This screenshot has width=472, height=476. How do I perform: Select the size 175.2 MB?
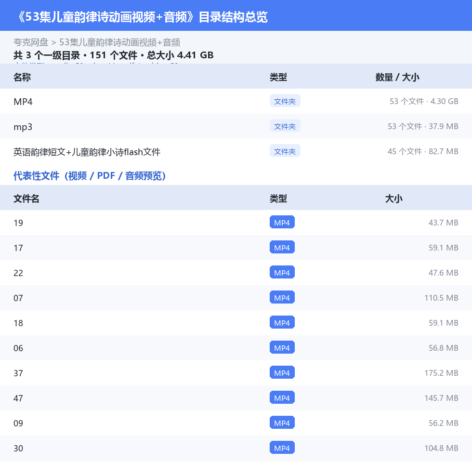coord(441,373)
